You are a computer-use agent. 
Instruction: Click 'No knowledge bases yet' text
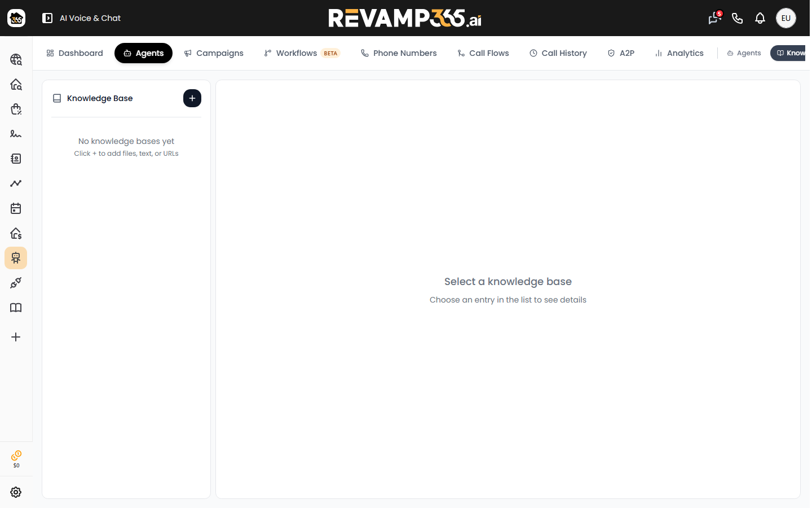tap(126, 141)
